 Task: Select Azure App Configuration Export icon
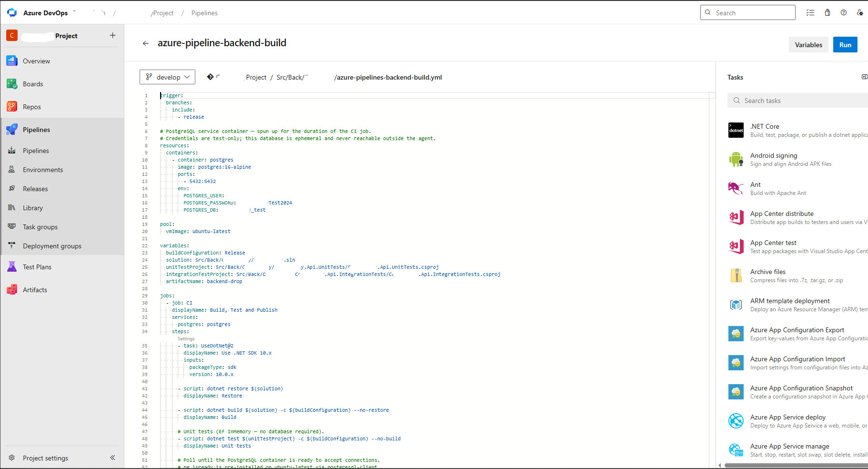[x=736, y=334]
